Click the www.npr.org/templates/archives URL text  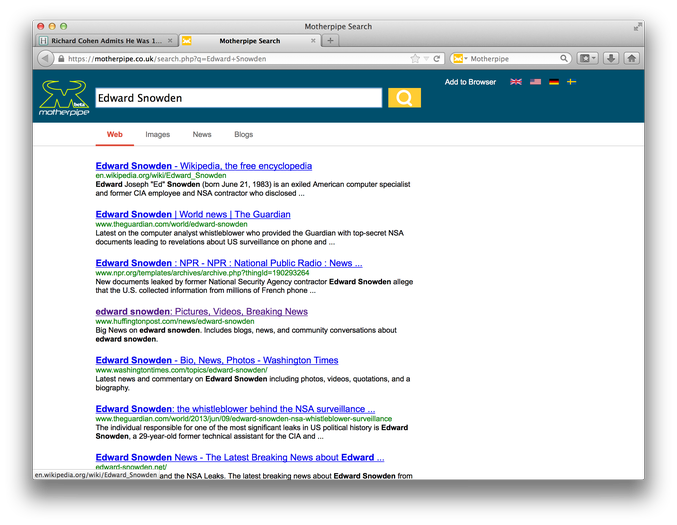click(202, 273)
